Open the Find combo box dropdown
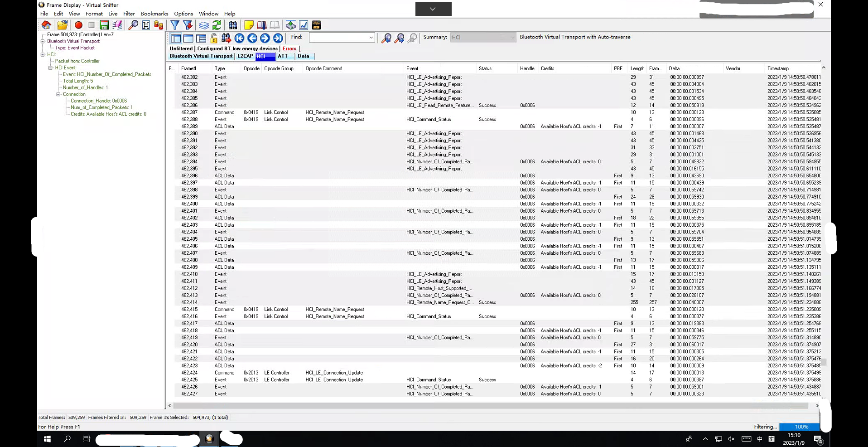Image resolution: width=868 pixels, height=447 pixels. tap(371, 38)
